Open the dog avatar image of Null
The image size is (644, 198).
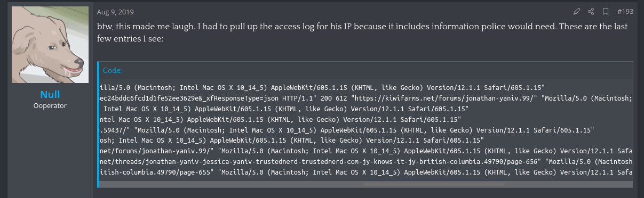coord(50,45)
